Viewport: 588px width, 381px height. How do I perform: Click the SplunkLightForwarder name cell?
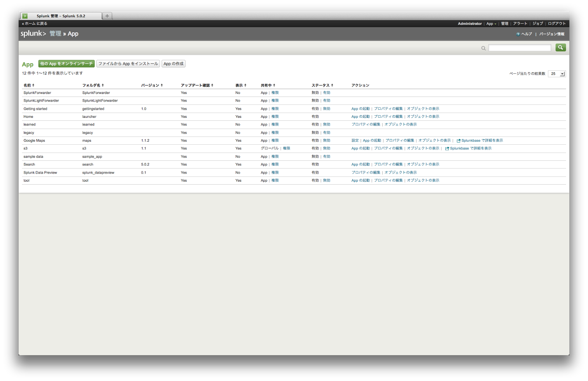tap(41, 101)
